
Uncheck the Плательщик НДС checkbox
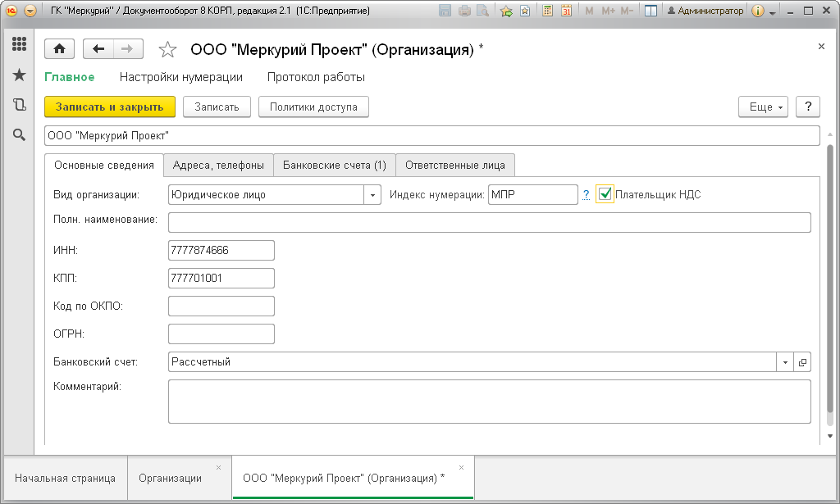coord(605,194)
